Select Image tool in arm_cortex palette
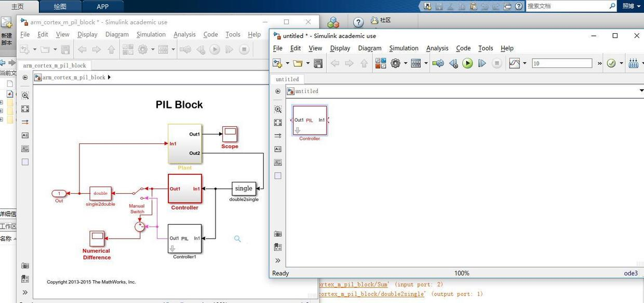 pyautogui.click(x=25, y=149)
